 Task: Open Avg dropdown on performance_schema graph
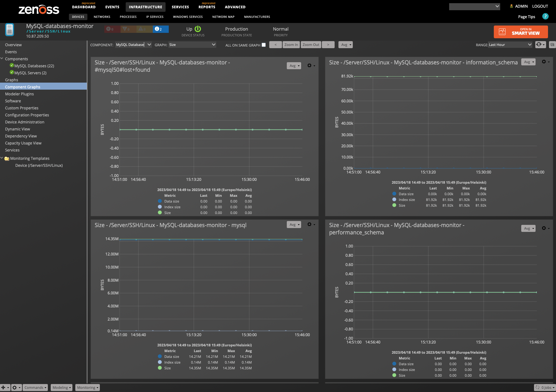(528, 228)
